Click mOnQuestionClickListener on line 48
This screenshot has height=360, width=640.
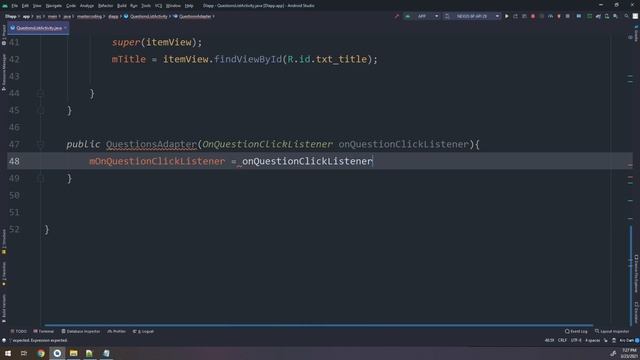pyautogui.click(x=157, y=161)
